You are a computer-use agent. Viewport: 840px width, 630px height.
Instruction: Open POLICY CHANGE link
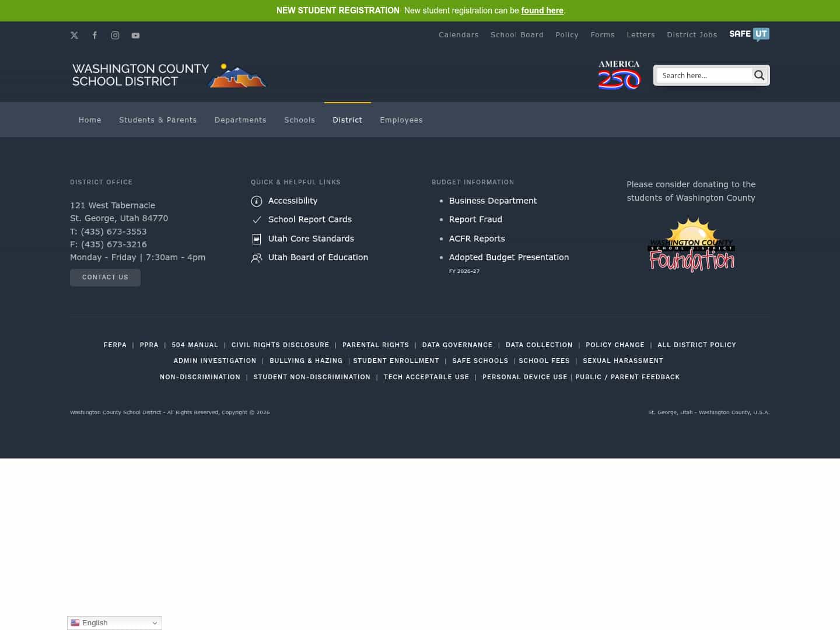(615, 345)
